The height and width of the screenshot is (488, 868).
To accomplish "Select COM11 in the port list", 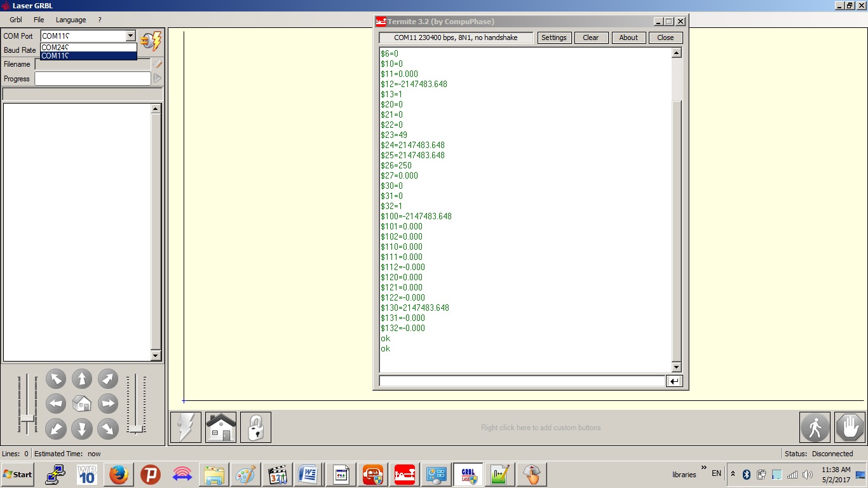I will [x=88, y=55].
